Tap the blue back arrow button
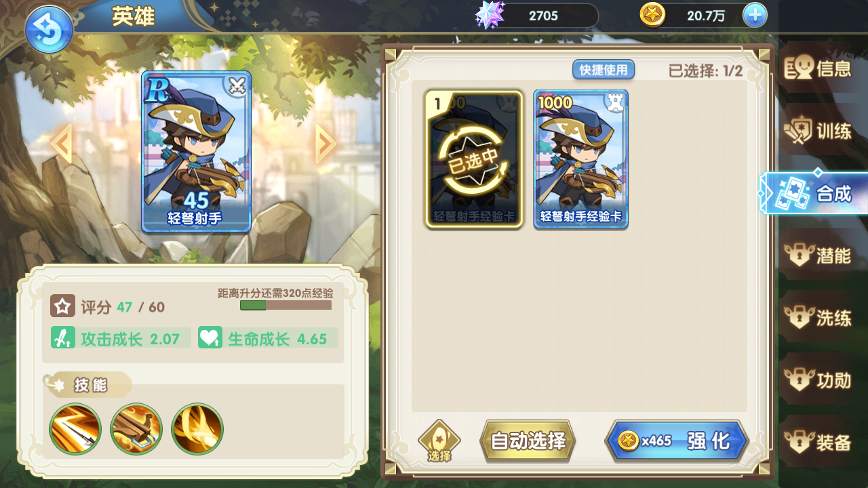This screenshot has width=868, height=488. 49,29
